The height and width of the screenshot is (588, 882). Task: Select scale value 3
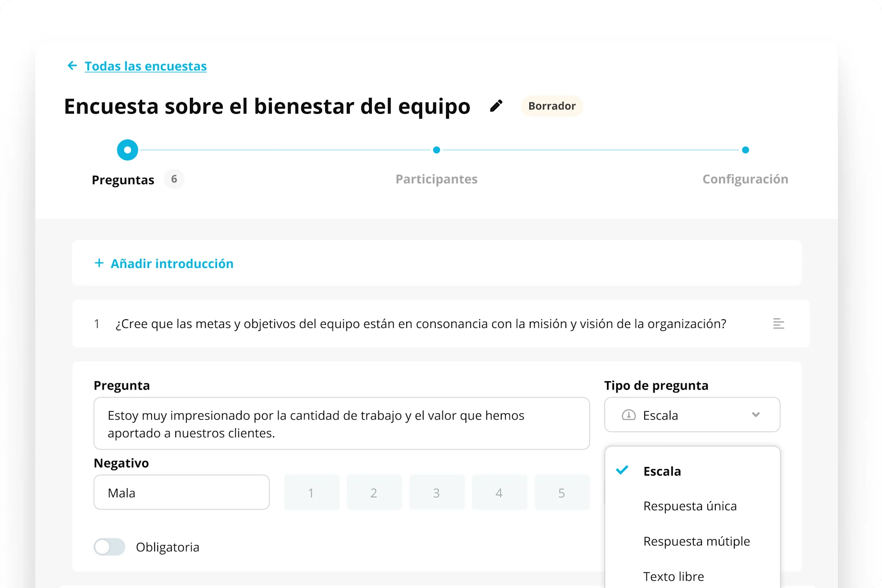pos(436,492)
